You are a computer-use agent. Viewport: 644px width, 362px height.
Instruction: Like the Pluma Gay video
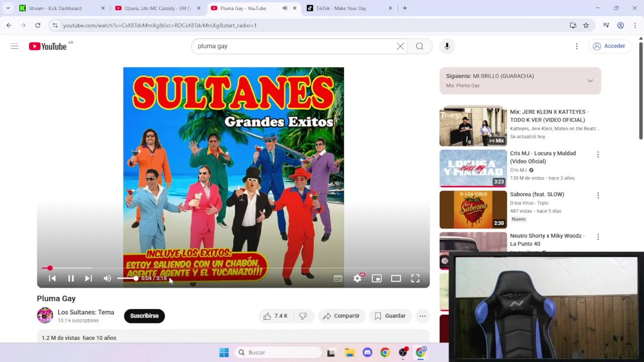tap(276, 316)
